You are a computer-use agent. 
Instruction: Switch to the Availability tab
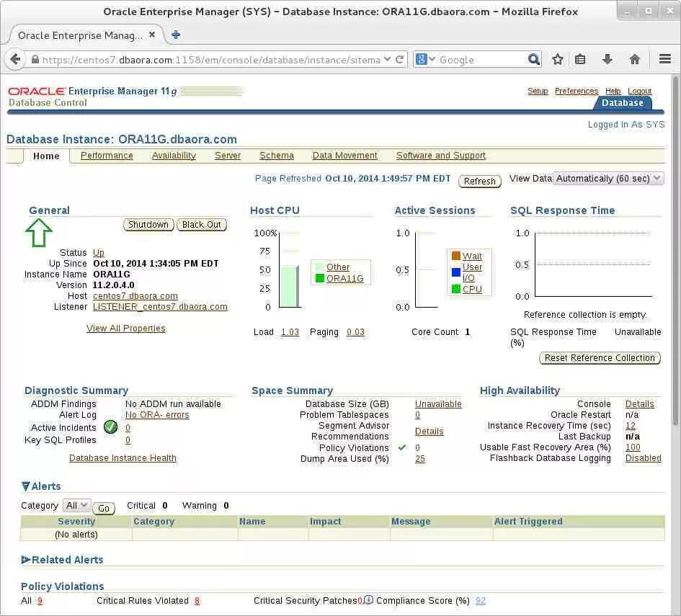point(174,156)
